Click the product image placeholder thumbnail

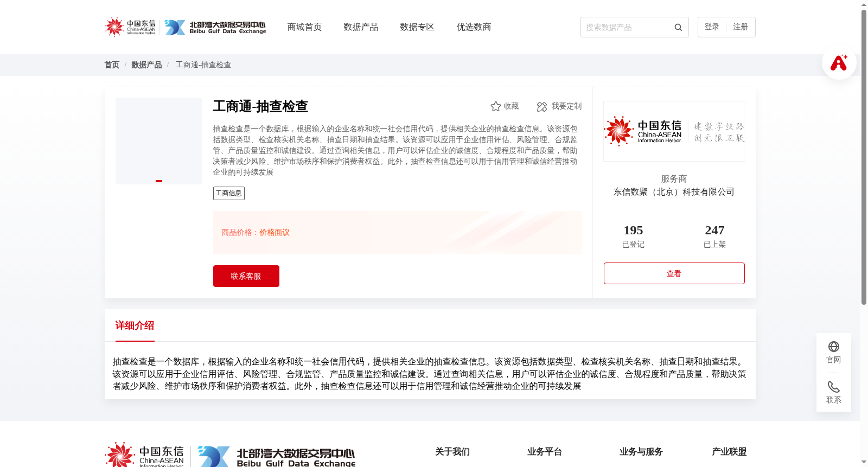[x=159, y=141]
